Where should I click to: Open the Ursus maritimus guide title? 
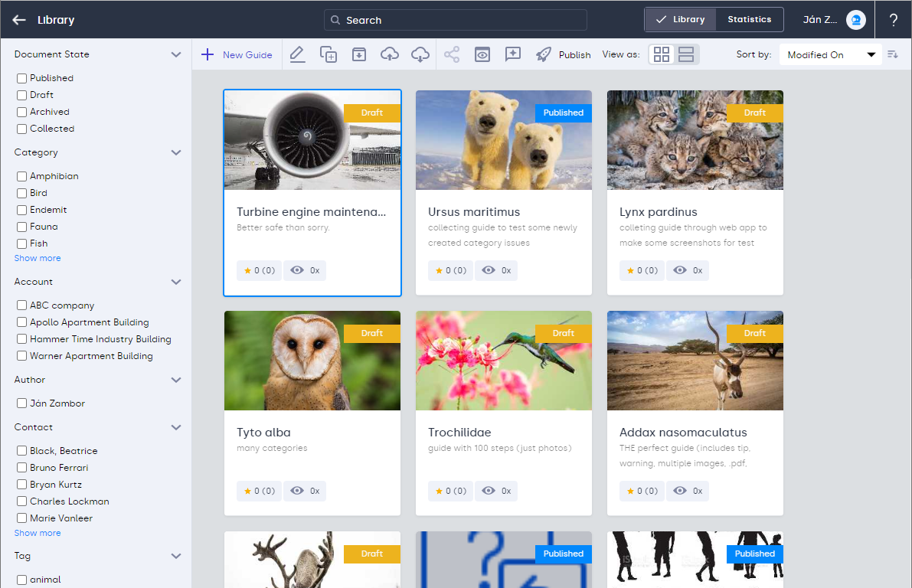point(474,212)
